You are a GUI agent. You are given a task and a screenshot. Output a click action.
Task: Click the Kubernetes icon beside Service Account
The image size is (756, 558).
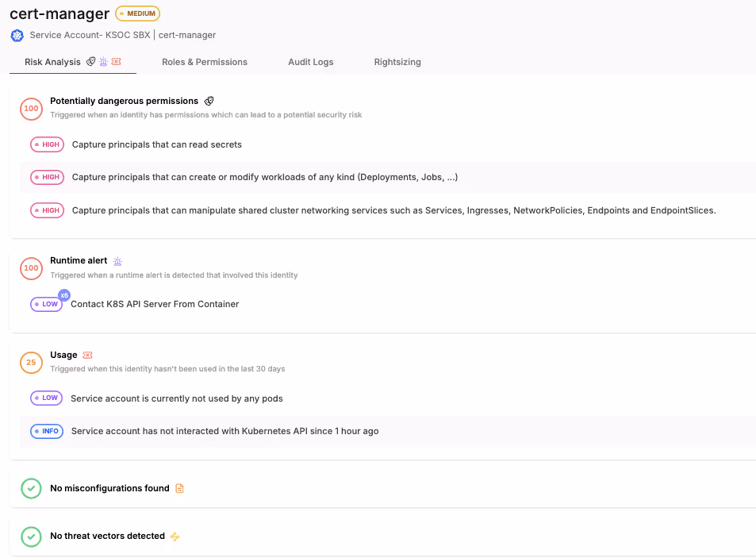click(17, 35)
